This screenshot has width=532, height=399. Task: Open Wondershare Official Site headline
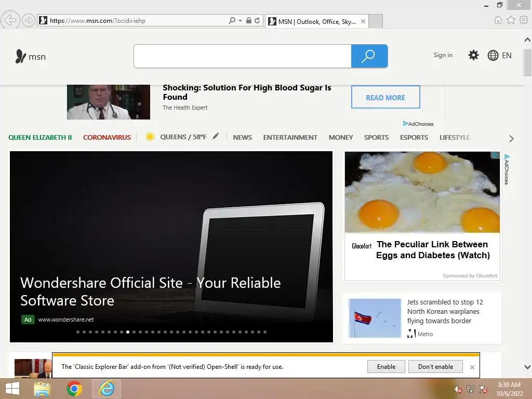tap(150, 291)
